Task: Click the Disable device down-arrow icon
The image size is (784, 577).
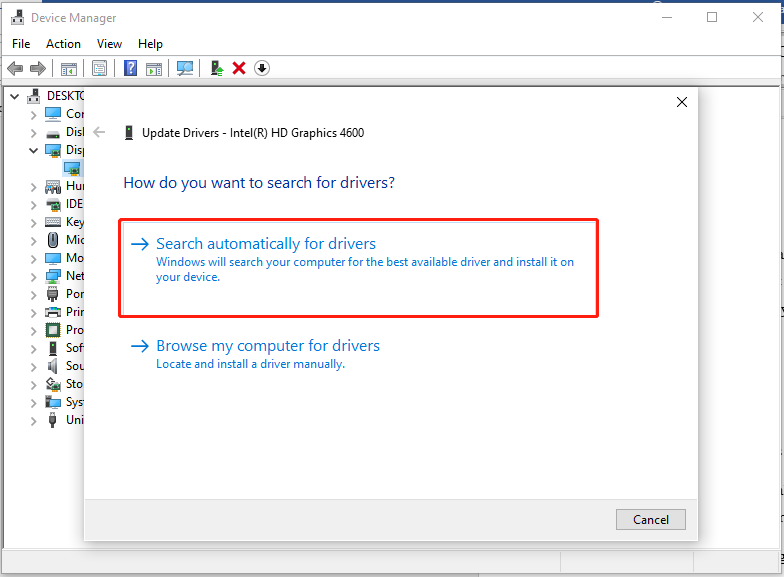Action: point(262,68)
